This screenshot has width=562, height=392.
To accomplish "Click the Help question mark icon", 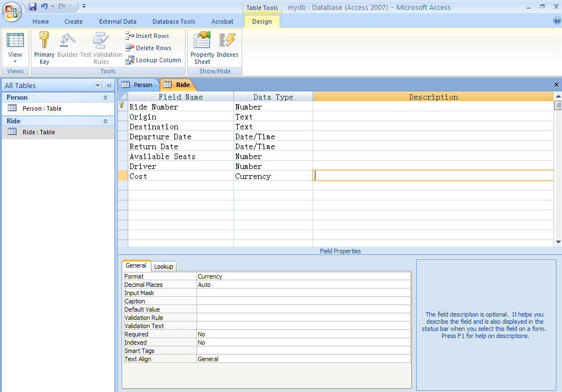I will point(556,21).
